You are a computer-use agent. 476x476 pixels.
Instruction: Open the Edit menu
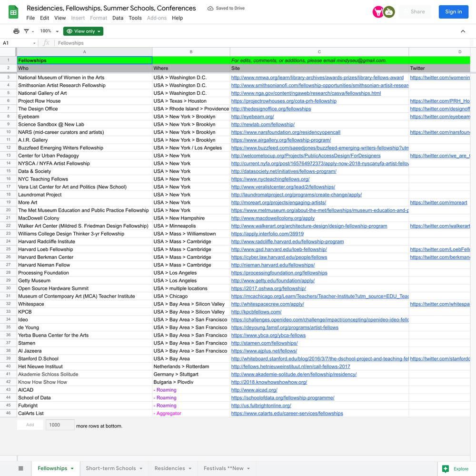click(44, 18)
